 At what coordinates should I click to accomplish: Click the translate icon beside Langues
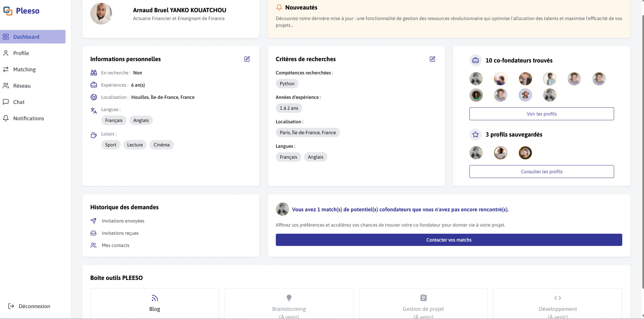[94, 110]
